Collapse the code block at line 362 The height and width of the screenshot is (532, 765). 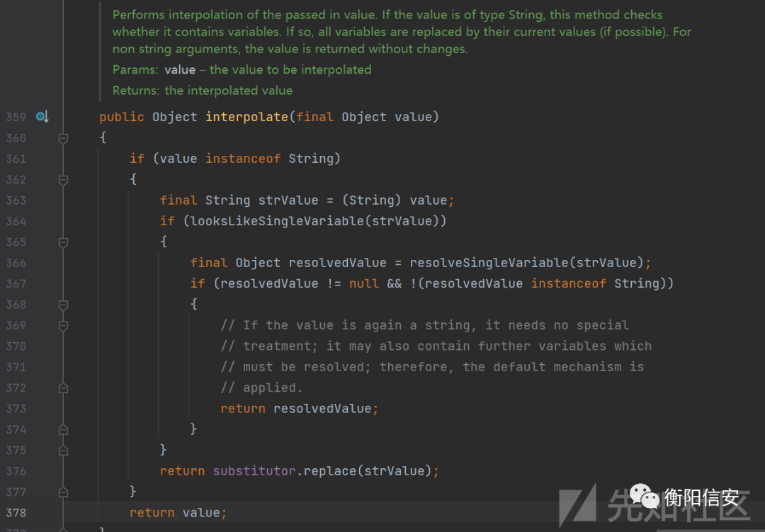point(63,180)
